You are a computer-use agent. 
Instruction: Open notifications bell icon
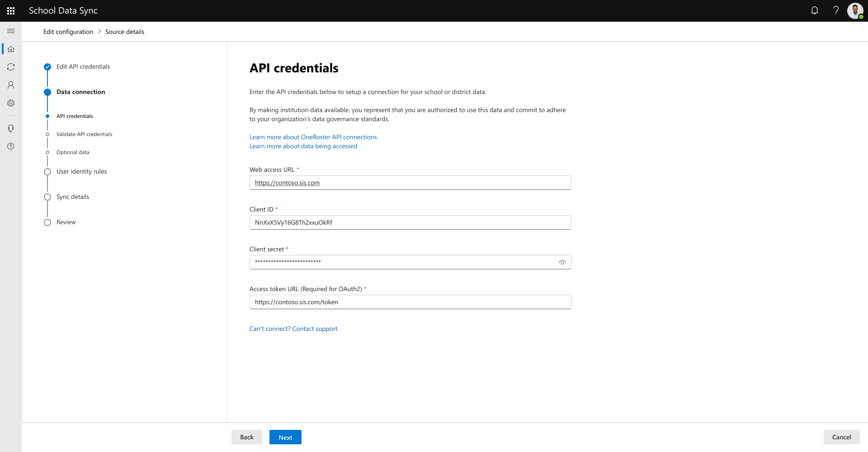coord(815,10)
